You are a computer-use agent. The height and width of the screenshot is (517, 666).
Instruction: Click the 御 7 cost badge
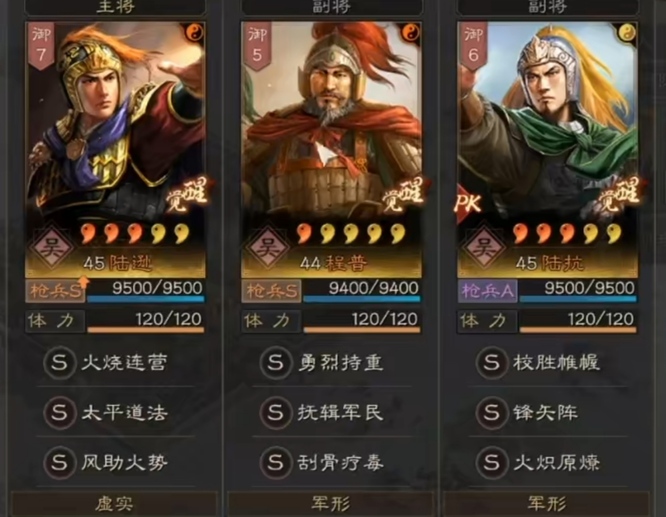click(x=41, y=45)
